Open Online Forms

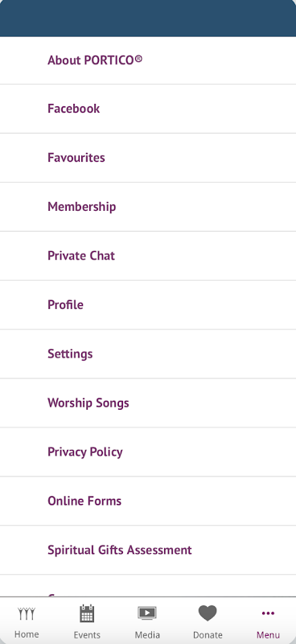(148, 501)
